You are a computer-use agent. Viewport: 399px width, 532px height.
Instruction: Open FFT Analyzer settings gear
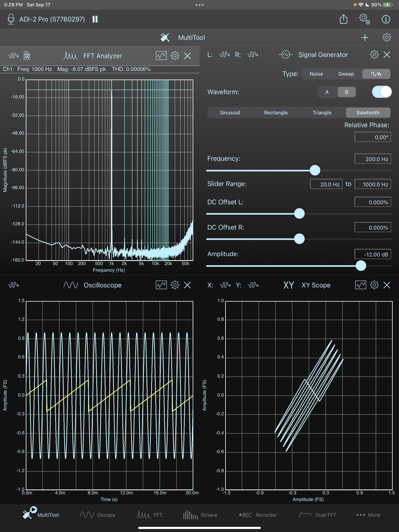pyautogui.click(x=175, y=56)
